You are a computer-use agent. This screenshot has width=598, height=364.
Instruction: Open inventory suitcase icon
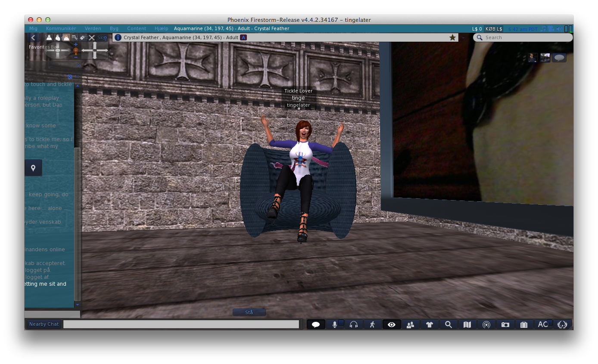524,324
